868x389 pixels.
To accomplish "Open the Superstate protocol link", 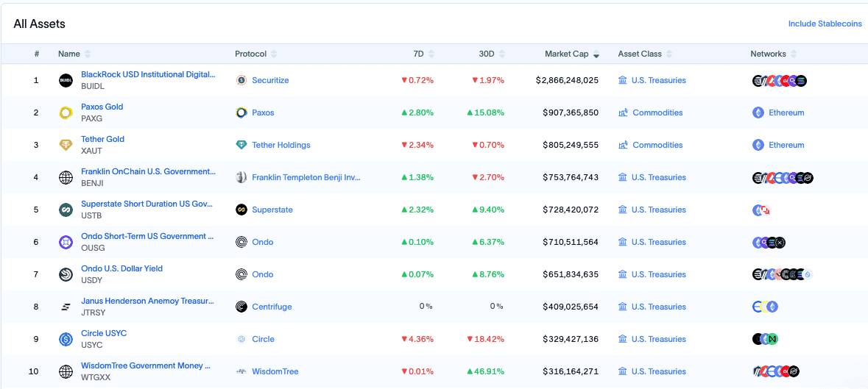I will [x=272, y=210].
